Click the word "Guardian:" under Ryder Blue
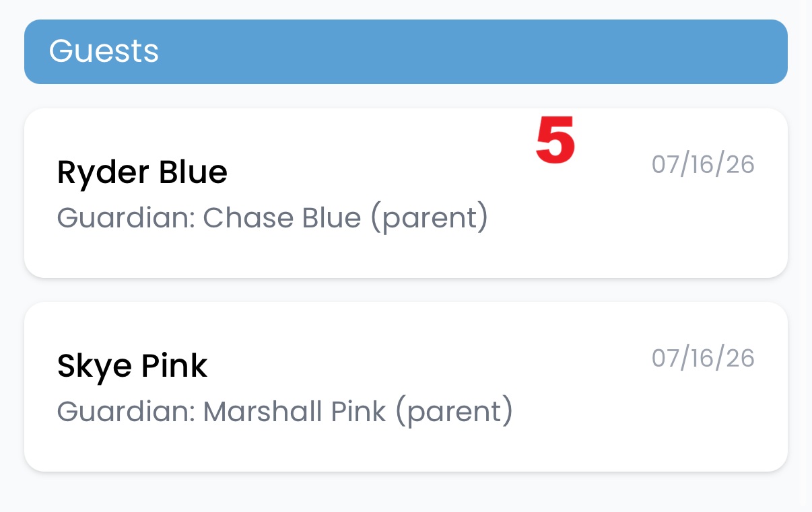Screen dimensions: 812x512 [x=126, y=218]
